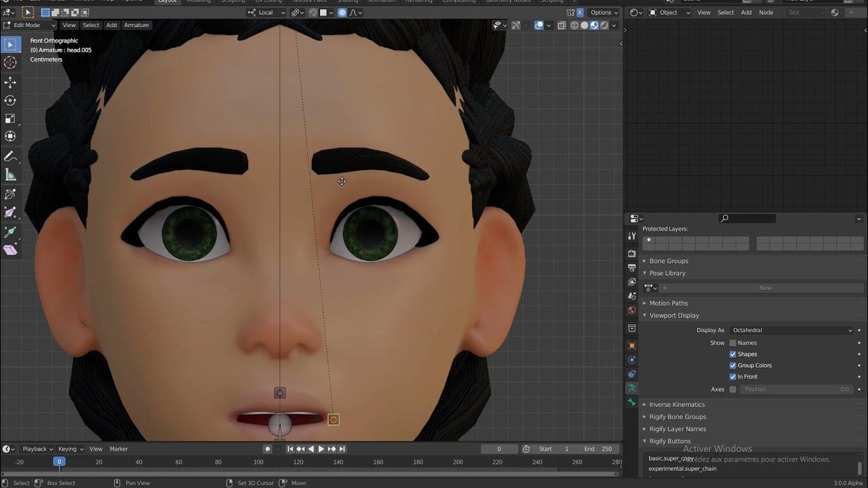Open the View Layer properties tab
Screen dimensions: 868x488
(x=632, y=282)
